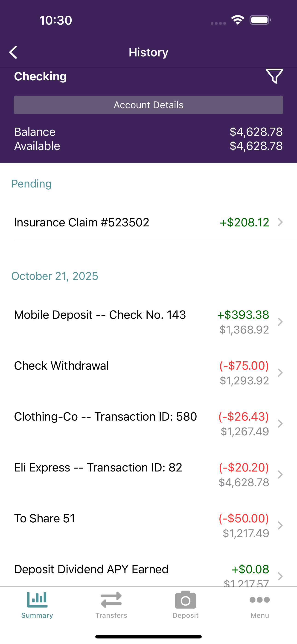Screen dimensions: 297x644
Task: Expand chevron beside Insurance Claim #523502
Action: (280, 222)
